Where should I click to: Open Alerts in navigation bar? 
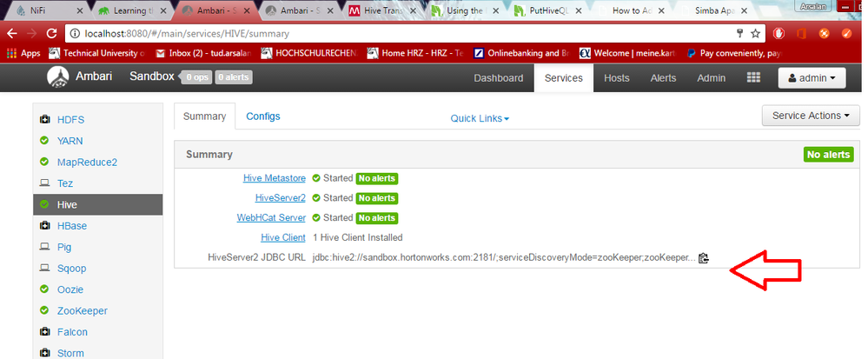tap(663, 78)
